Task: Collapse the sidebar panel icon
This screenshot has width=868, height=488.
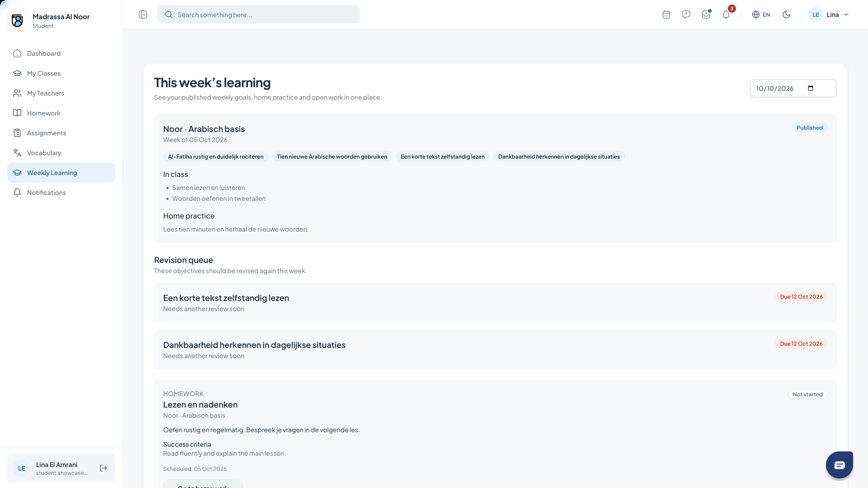Action: click(143, 14)
